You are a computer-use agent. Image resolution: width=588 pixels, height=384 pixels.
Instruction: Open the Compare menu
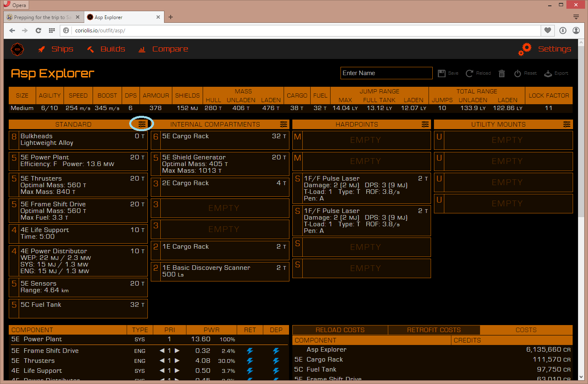pyautogui.click(x=163, y=49)
